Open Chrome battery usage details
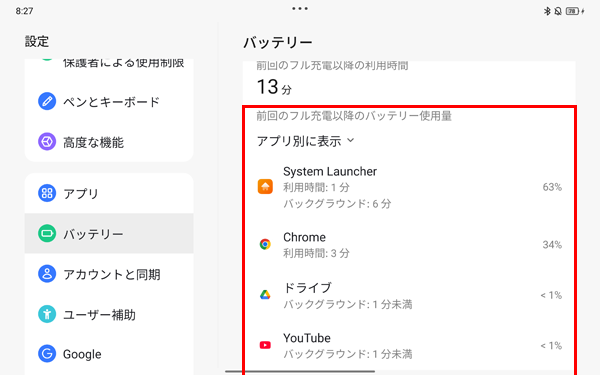Screen dimensions: 600x375 coord(409,244)
